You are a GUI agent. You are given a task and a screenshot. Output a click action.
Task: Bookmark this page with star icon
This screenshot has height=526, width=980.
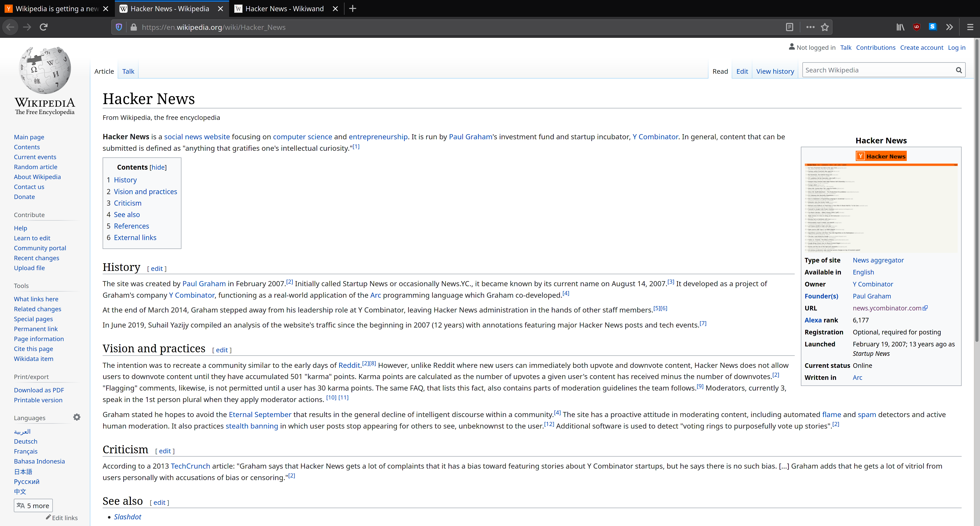coord(824,27)
